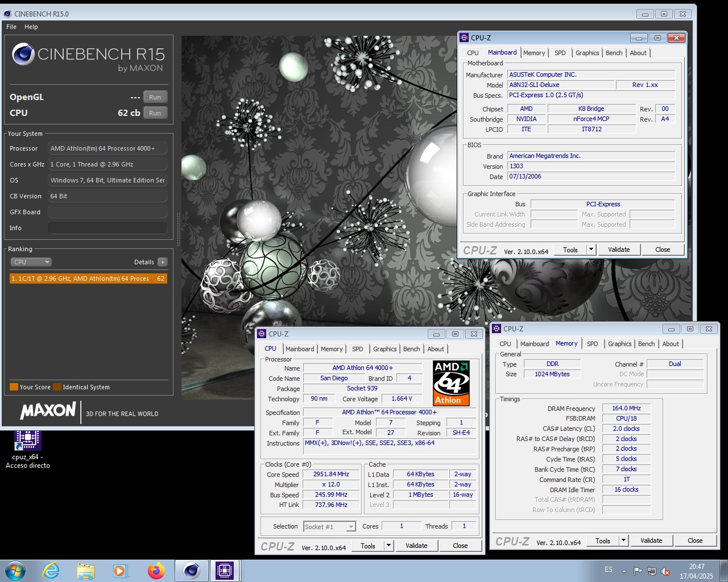
Task: Click the Identical System legend swatch
Action: point(57,387)
